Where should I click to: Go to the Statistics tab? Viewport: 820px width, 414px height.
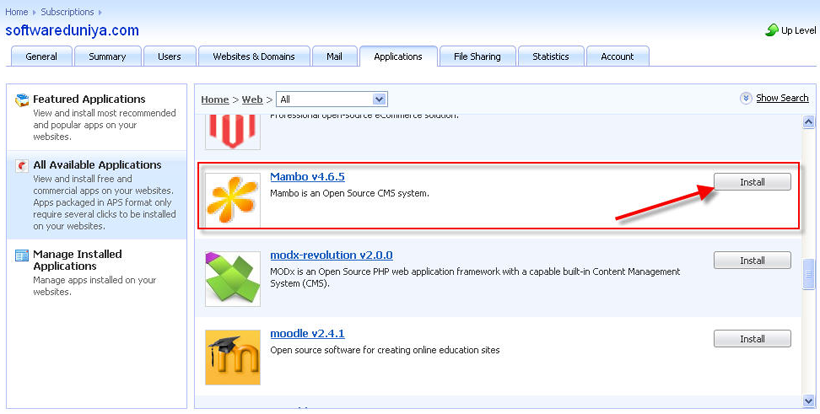tap(551, 56)
